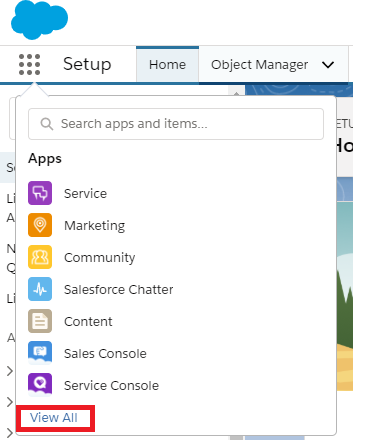
Task: Click the View All link
Action: [x=54, y=417]
